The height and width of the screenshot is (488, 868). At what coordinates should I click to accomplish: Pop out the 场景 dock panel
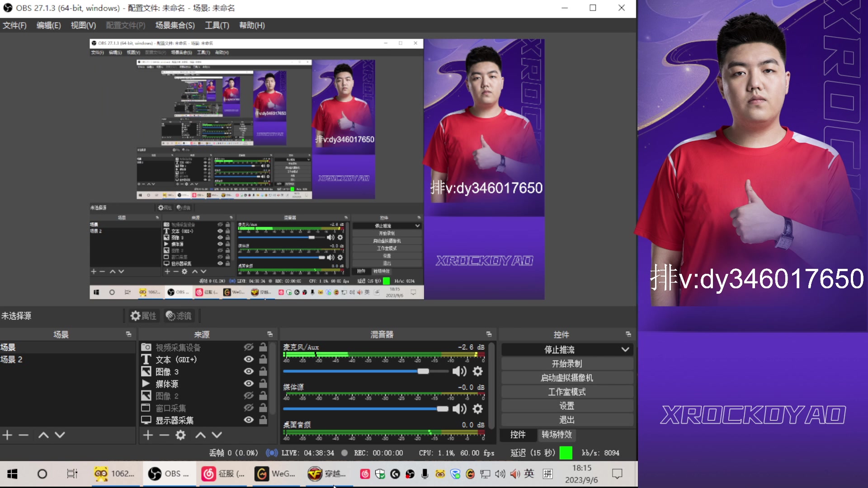point(128,334)
